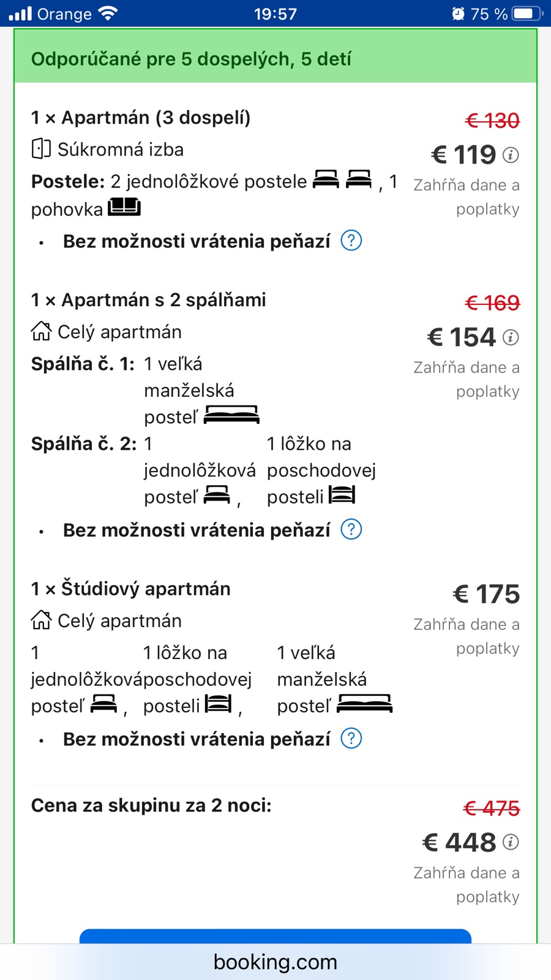The height and width of the screenshot is (980, 551).
Task: Tap the private room door icon
Action: point(41,149)
